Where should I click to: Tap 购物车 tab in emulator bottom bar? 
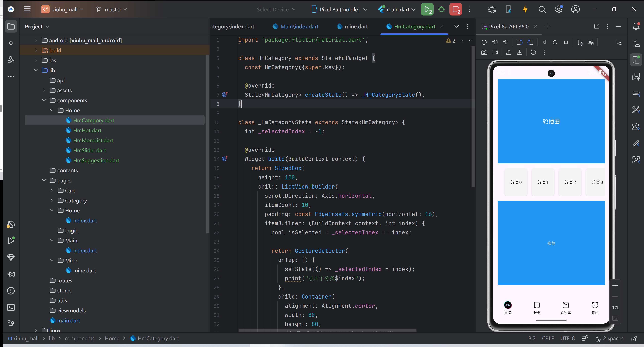pyautogui.click(x=566, y=308)
